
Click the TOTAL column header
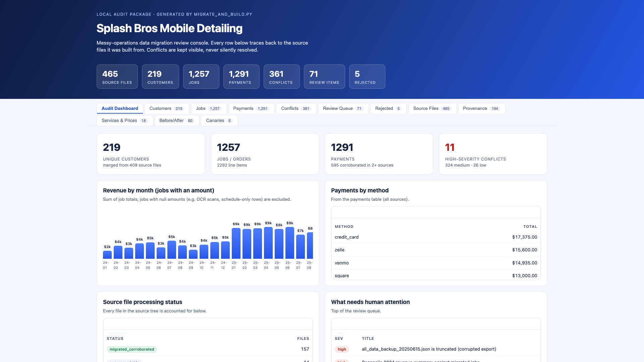[x=530, y=227]
